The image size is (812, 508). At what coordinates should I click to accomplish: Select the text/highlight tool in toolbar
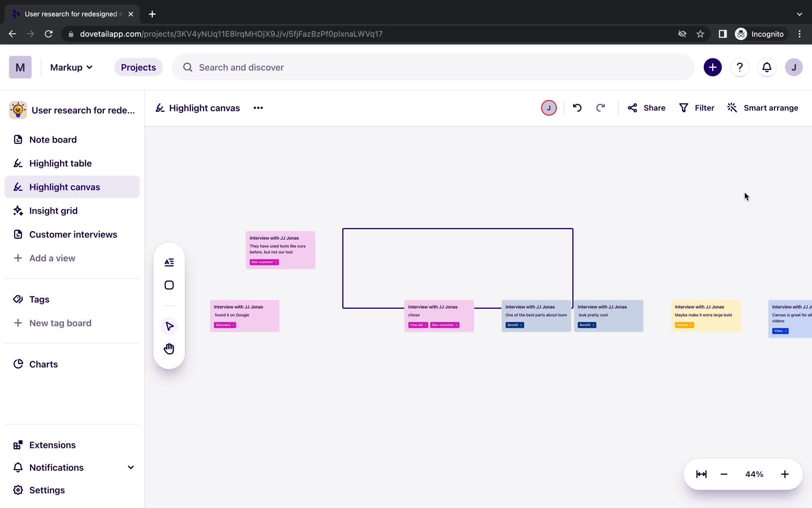pyautogui.click(x=169, y=262)
